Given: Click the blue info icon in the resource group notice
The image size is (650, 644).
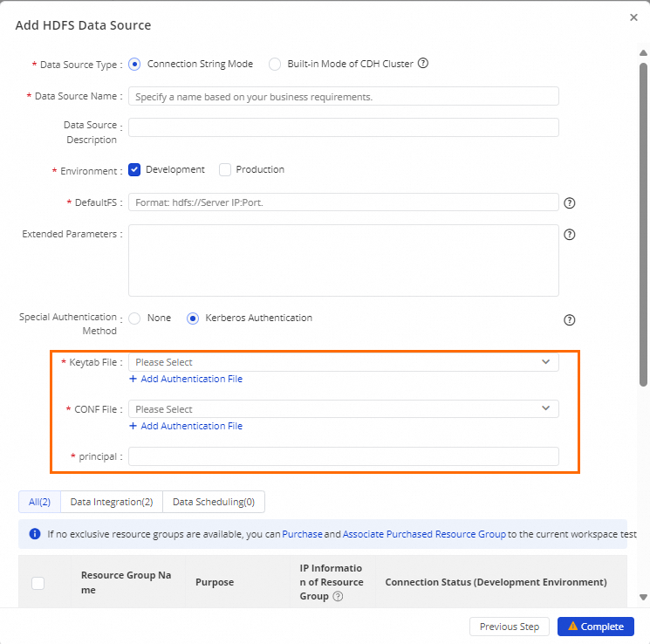Looking at the screenshot, I should pos(35,533).
